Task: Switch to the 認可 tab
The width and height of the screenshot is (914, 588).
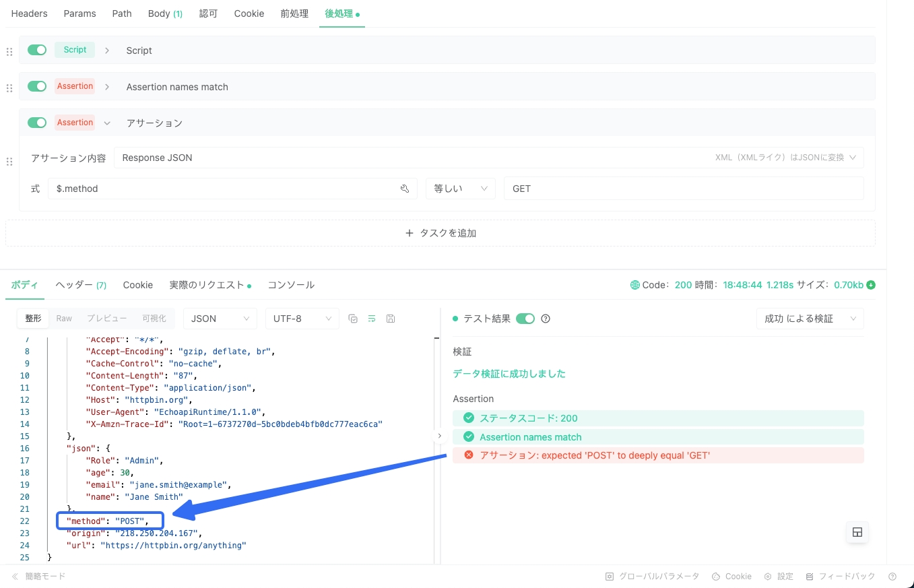Action: (x=209, y=13)
